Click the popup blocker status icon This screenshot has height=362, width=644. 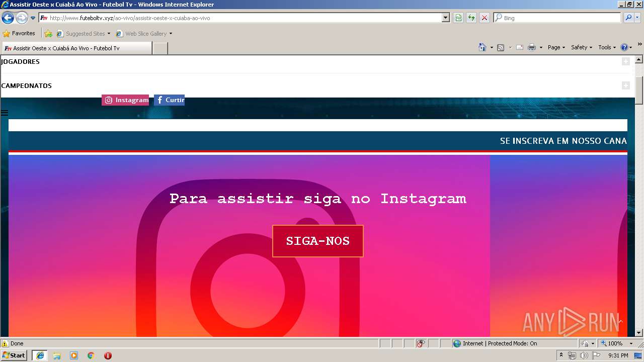click(421, 343)
